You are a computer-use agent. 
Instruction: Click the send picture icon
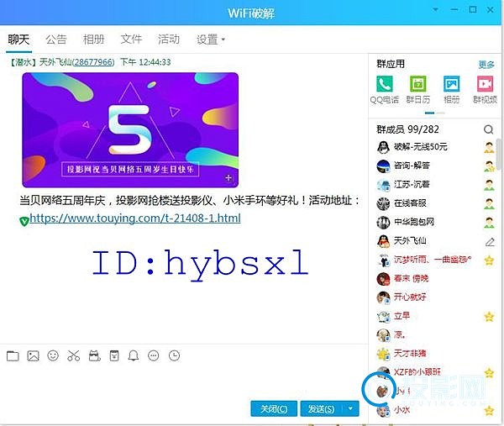pos(33,355)
